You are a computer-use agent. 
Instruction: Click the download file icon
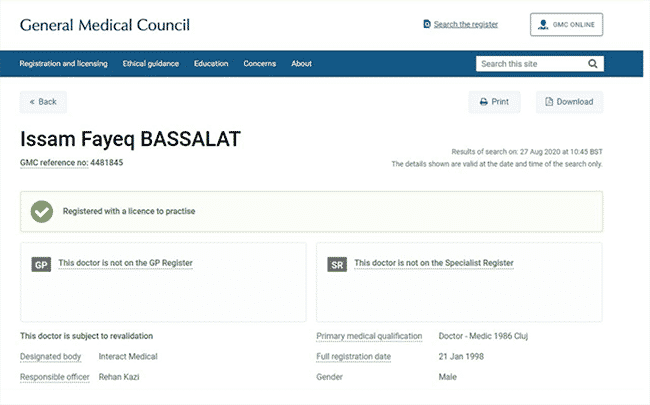[x=549, y=102]
